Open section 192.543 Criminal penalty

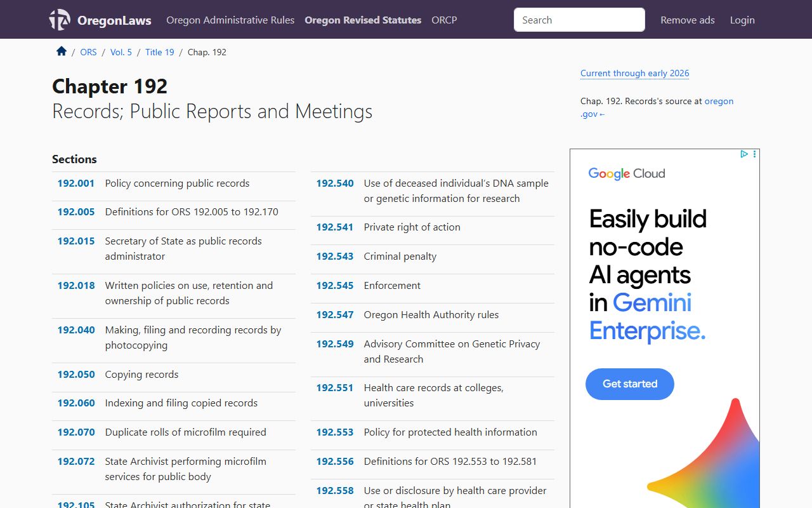point(335,257)
